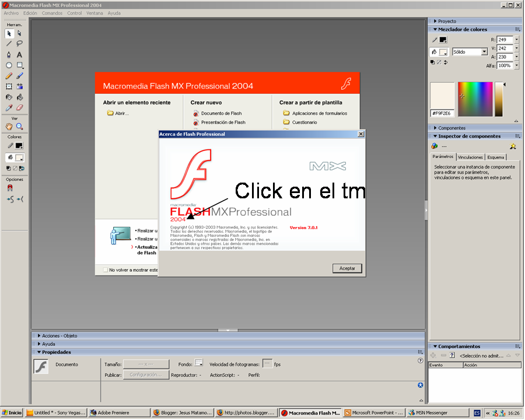
Task: Switch to Microsoft PowerPoint in taskbar
Action: click(374, 414)
